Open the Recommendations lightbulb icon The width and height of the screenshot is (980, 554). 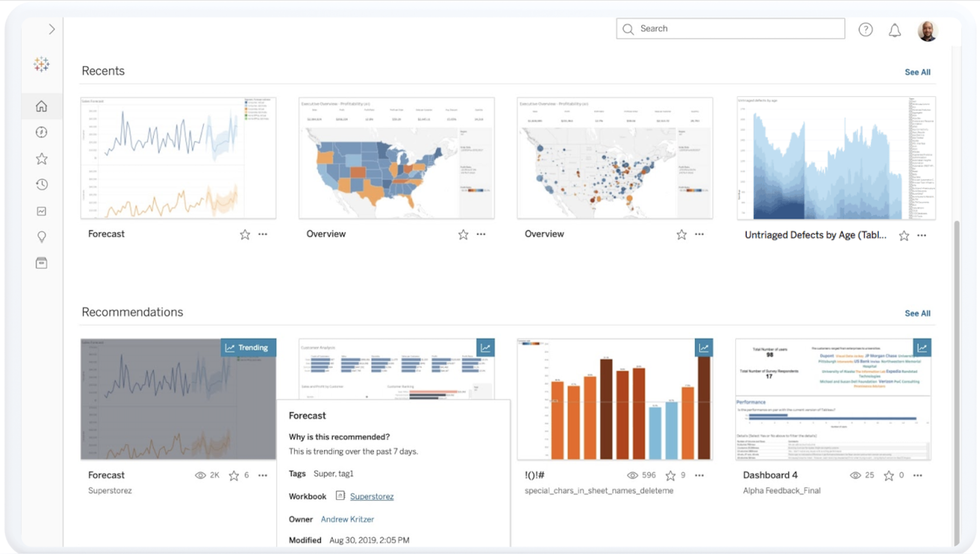coord(41,237)
